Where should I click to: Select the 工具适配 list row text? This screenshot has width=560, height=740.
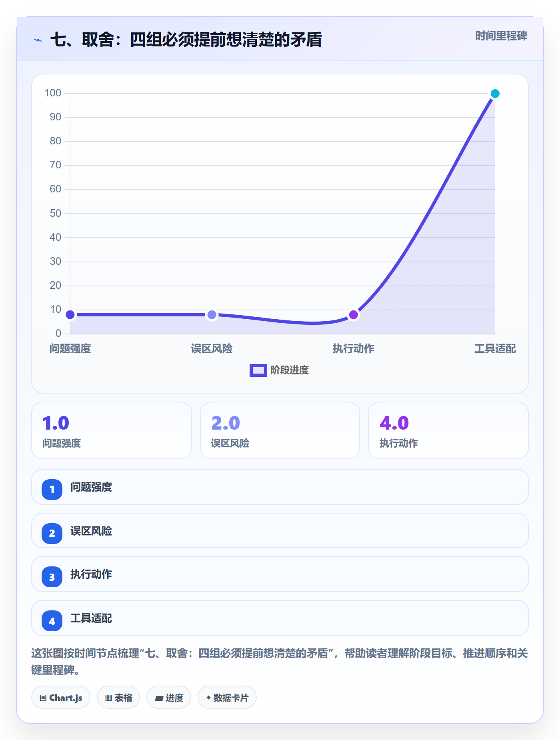point(91,618)
